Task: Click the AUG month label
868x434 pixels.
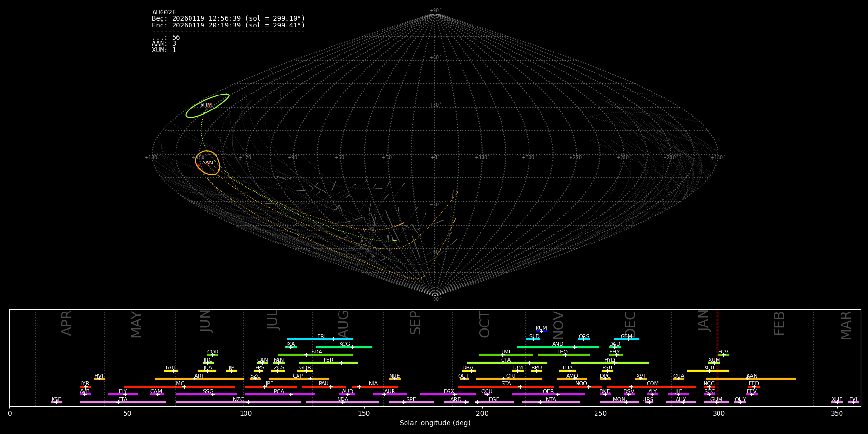Action: (x=343, y=323)
